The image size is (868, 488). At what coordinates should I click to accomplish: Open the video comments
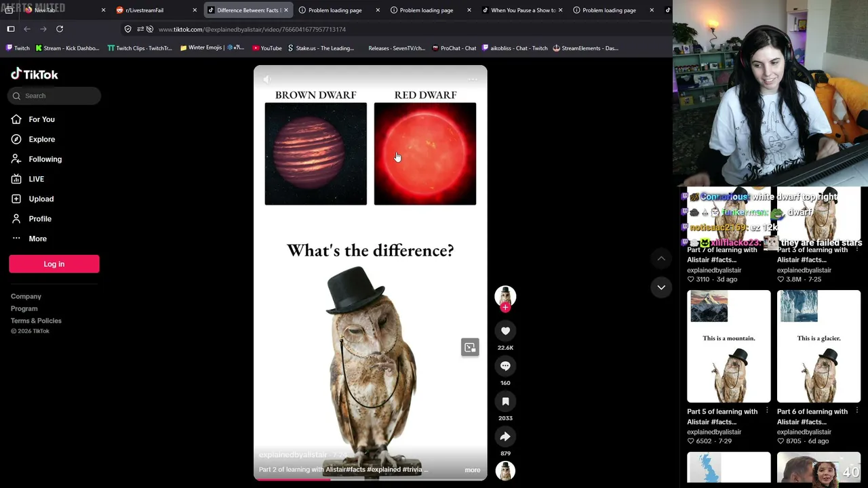(x=505, y=366)
